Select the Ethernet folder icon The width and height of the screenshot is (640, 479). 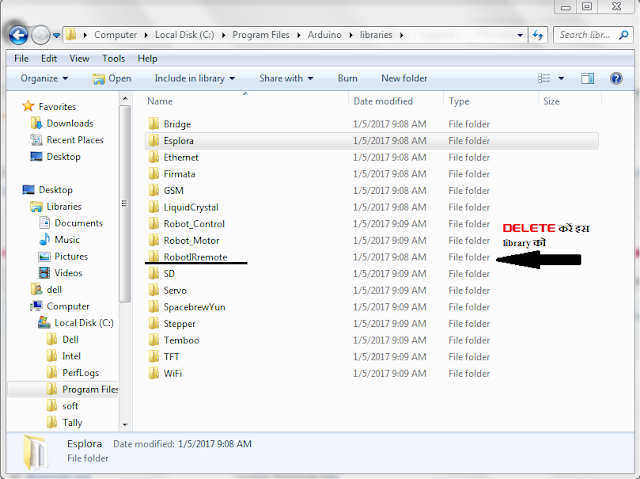(x=153, y=157)
